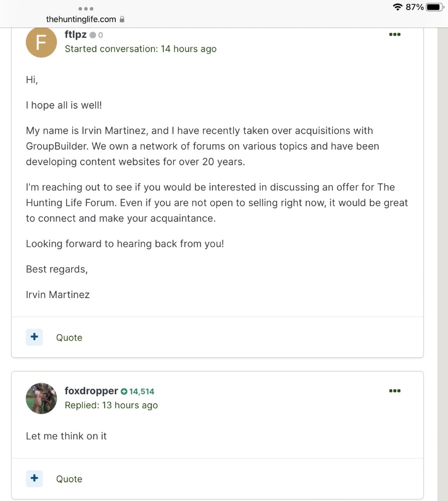The image size is (448, 501).
Task: Quote the message from Irvin Martinez
Action: (69, 338)
